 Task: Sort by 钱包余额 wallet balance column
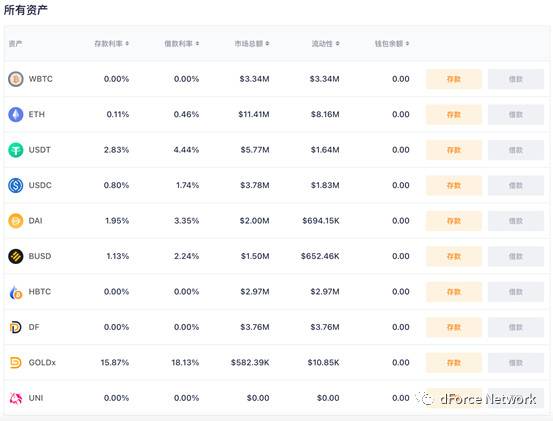392,44
